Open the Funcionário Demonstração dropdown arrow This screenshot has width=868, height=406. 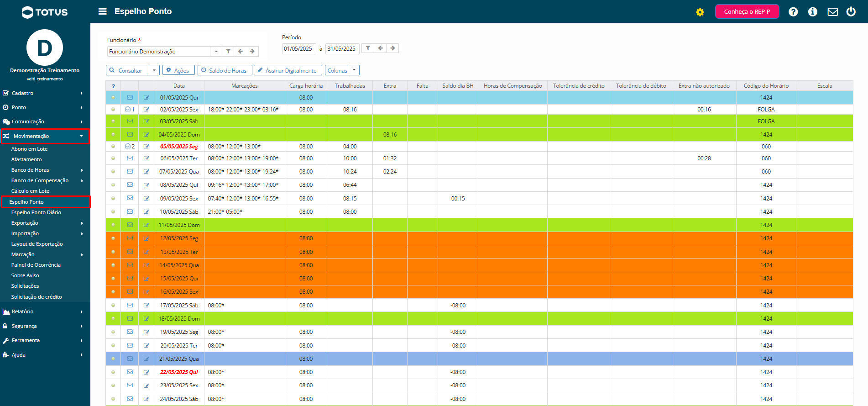tap(216, 52)
